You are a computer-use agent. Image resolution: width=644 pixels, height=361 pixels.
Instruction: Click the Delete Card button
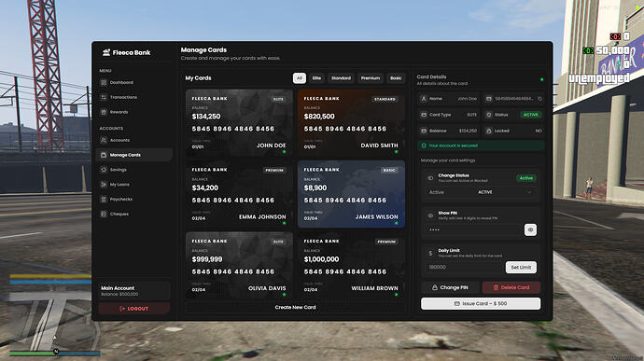tap(511, 287)
